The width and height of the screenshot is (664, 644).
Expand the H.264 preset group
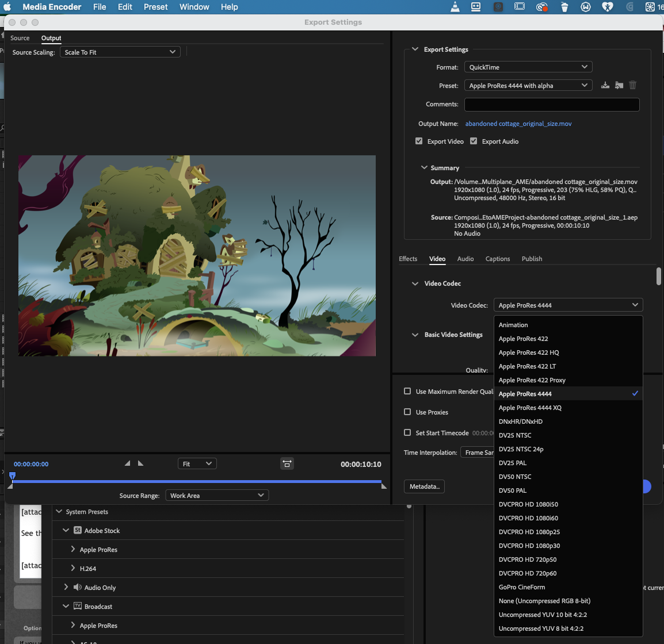pos(73,568)
